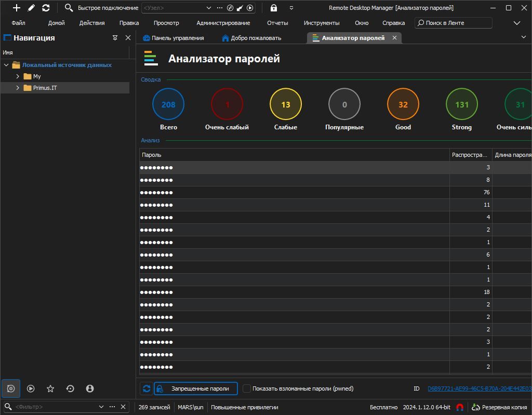The width and height of the screenshot is (532, 415).
Task: Open the ID link D6B97721-AE99-46C5
Action: [480, 389]
